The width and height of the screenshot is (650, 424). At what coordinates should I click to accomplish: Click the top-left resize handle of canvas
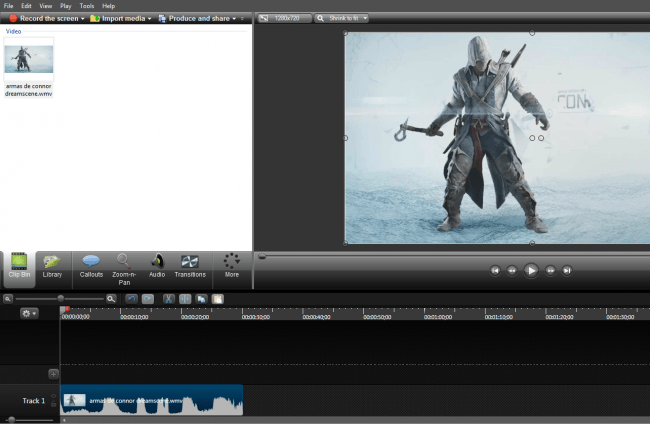pos(345,33)
